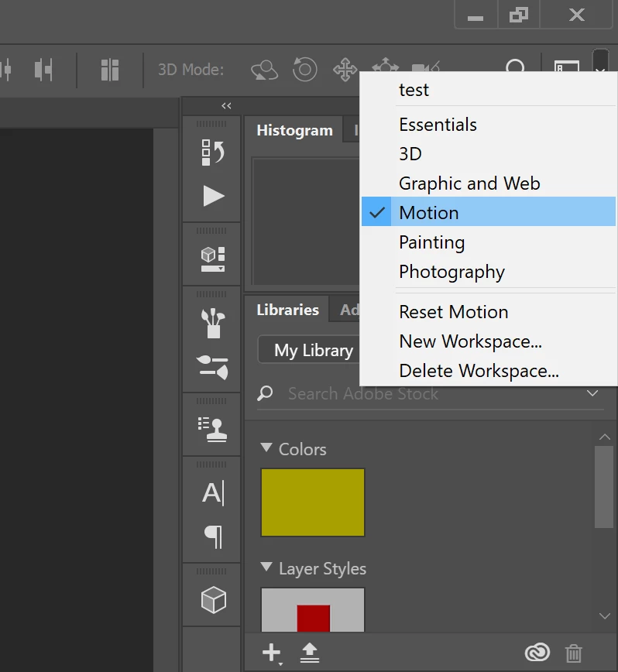Click the distribute horizontal centers icon
Image resolution: width=618 pixels, height=672 pixels.
[x=43, y=70]
